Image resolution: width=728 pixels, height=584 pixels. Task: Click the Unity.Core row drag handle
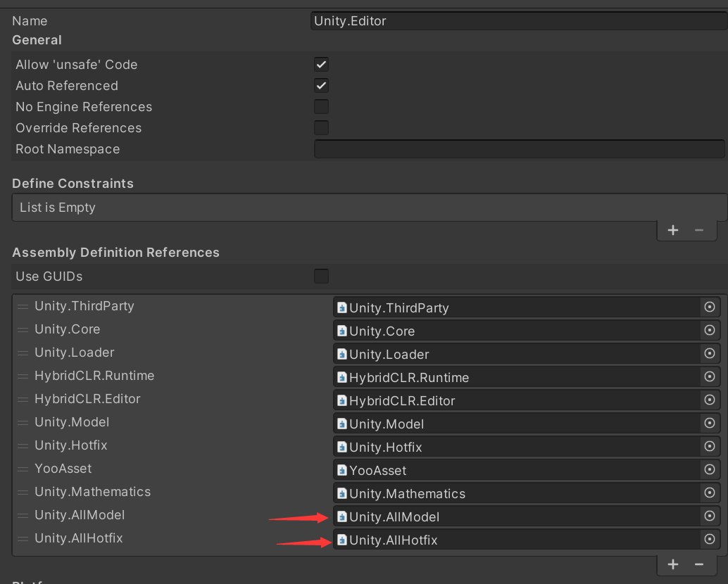click(x=23, y=330)
